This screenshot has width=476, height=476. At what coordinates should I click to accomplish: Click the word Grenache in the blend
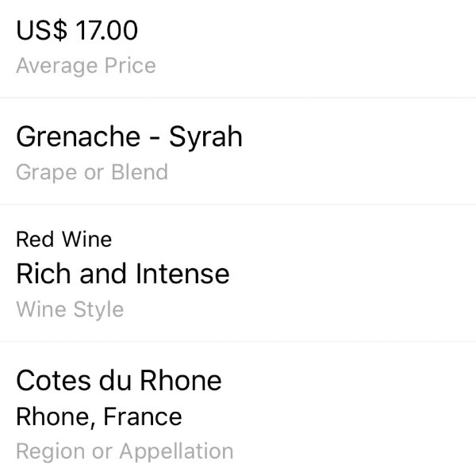click(79, 136)
